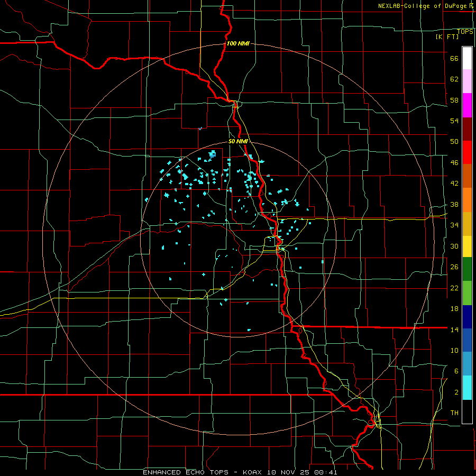
Task: Click the light green legend swatch
Action: click(x=467, y=293)
